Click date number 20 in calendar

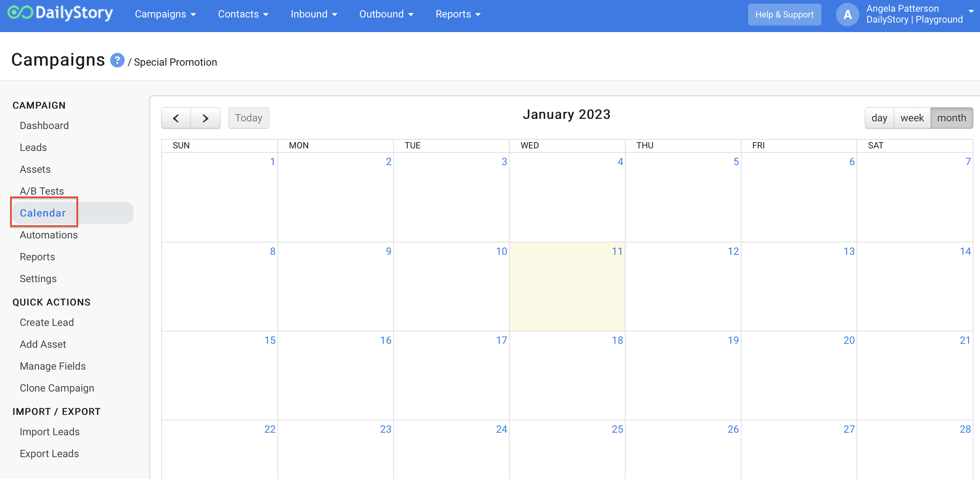coord(849,340)
